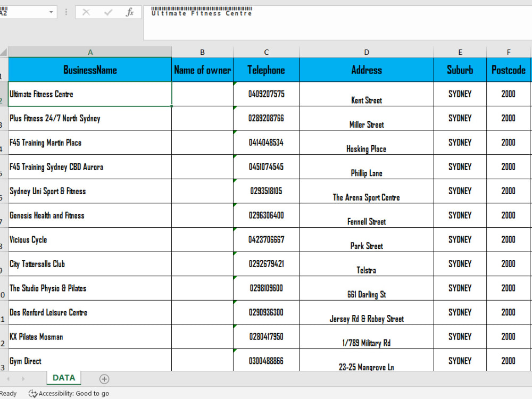Image resolution: width=532 pixels, height=399 pixels.
Task: Select telephone cell 0451074545
Action: point(267,167)
